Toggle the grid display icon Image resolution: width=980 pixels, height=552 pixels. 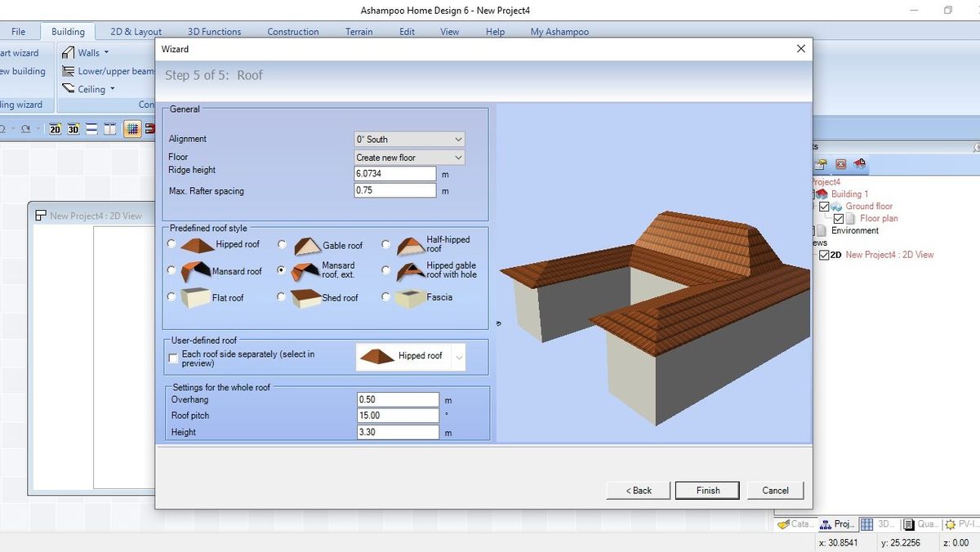pyautogui.click(x=132, y=129)
